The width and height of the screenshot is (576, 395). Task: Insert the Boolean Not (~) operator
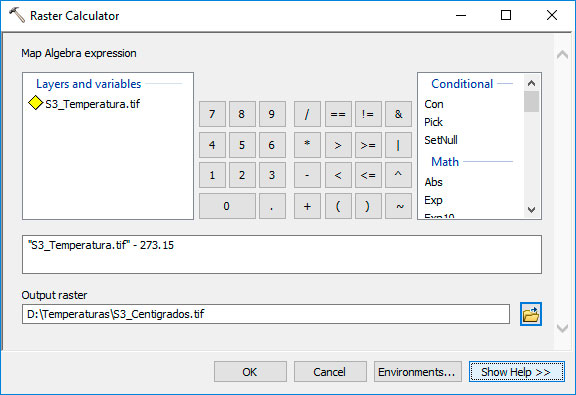398,206
